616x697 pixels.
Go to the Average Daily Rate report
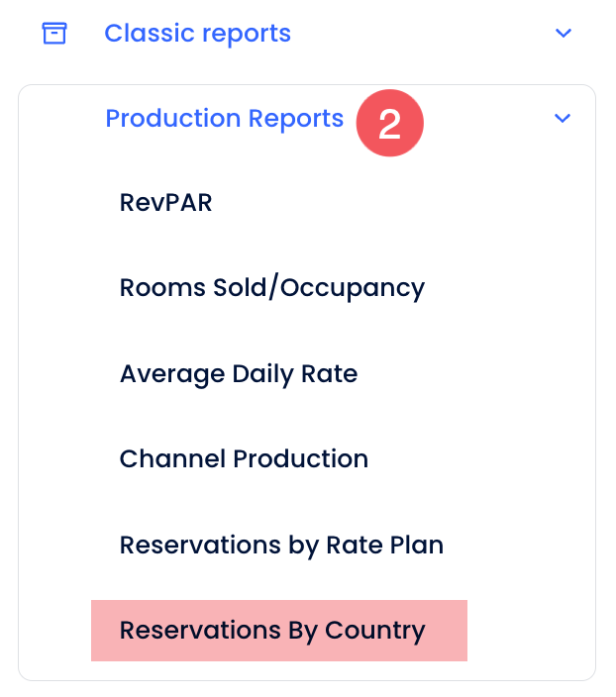tap(238, 374)
